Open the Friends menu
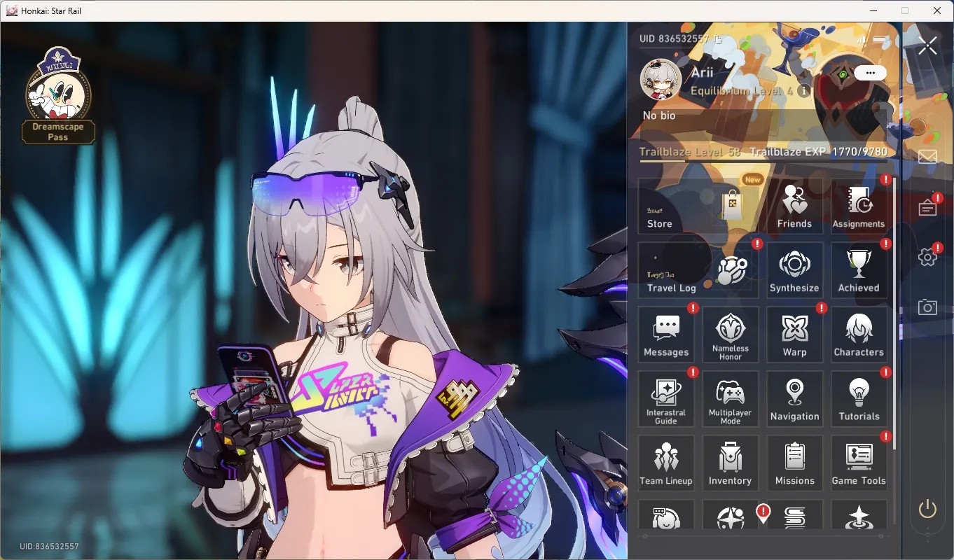Screen dimensions: 954x560 pyautogui.click(x=794, y=206)
